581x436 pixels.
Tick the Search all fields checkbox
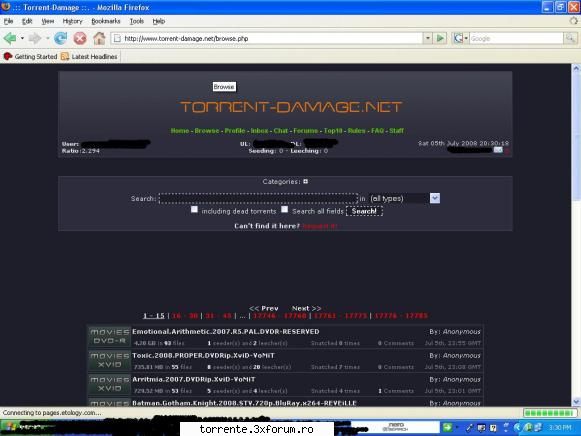(x=285, y=210)
